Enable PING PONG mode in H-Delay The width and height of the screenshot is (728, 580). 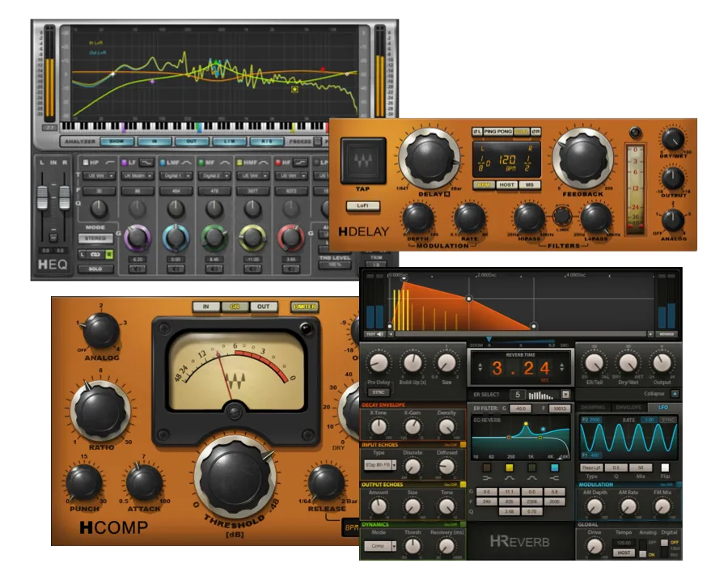pos(497,132)
